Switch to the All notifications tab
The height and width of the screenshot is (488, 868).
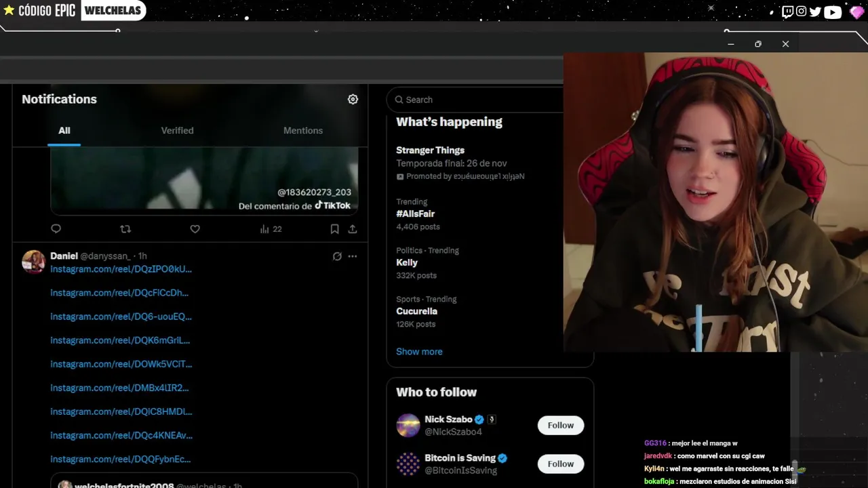(x=64, y=130)
